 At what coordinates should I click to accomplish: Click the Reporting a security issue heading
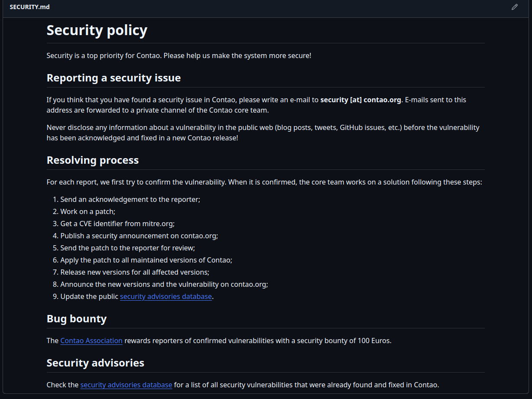point(114,78)
